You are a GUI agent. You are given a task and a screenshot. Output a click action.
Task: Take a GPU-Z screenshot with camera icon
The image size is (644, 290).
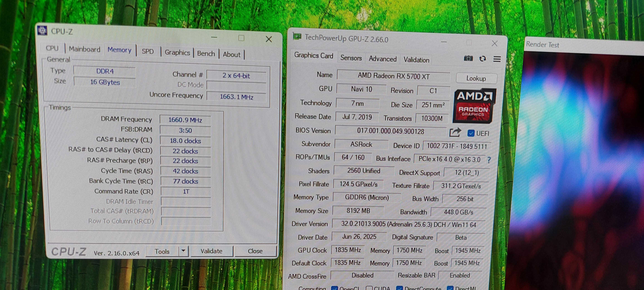(468, 58)
